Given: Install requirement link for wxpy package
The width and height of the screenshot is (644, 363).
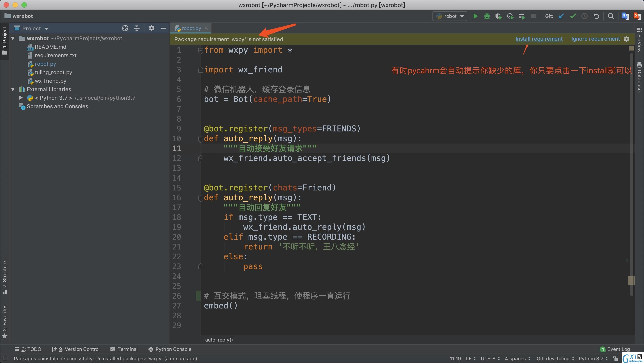Looking at the screenshot, I should click(x=539, y=39).
